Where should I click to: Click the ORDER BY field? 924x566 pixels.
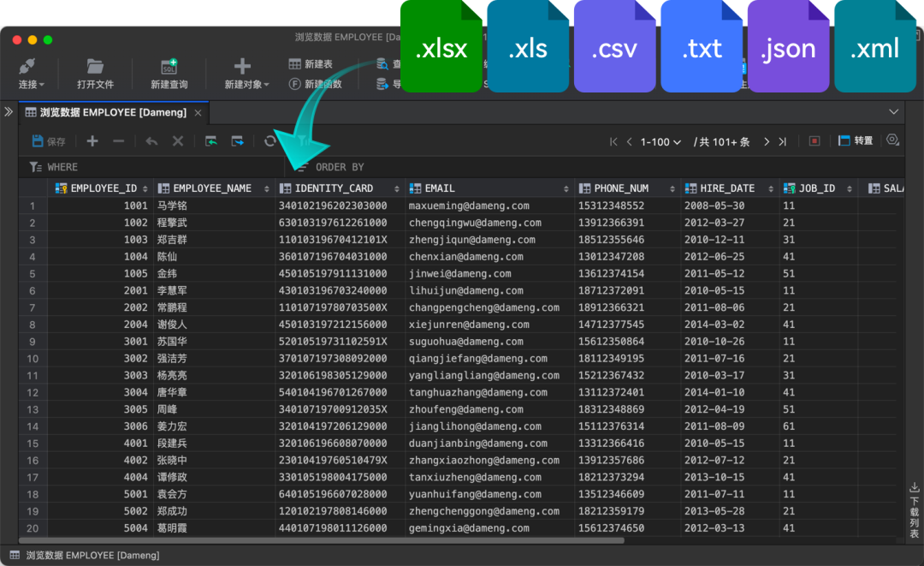(x=595, y=167)
